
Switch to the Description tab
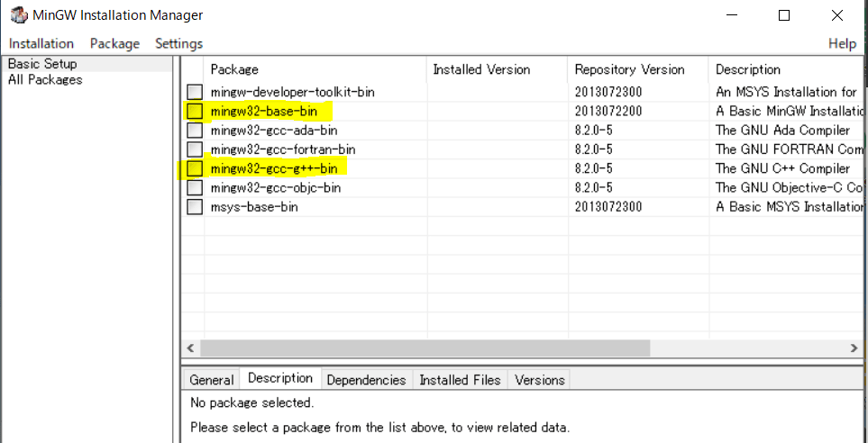[280, 378]
